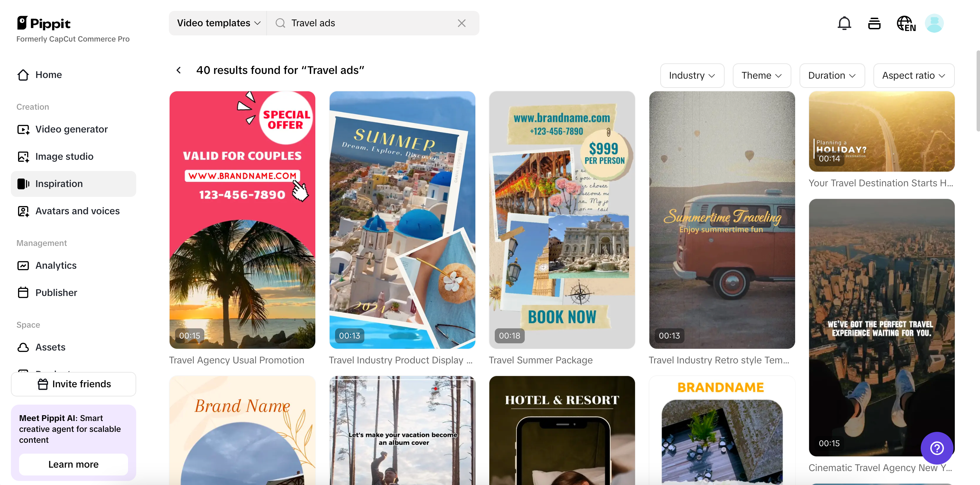
Task: Open the user profile avatar
Action: click(935, 23)
